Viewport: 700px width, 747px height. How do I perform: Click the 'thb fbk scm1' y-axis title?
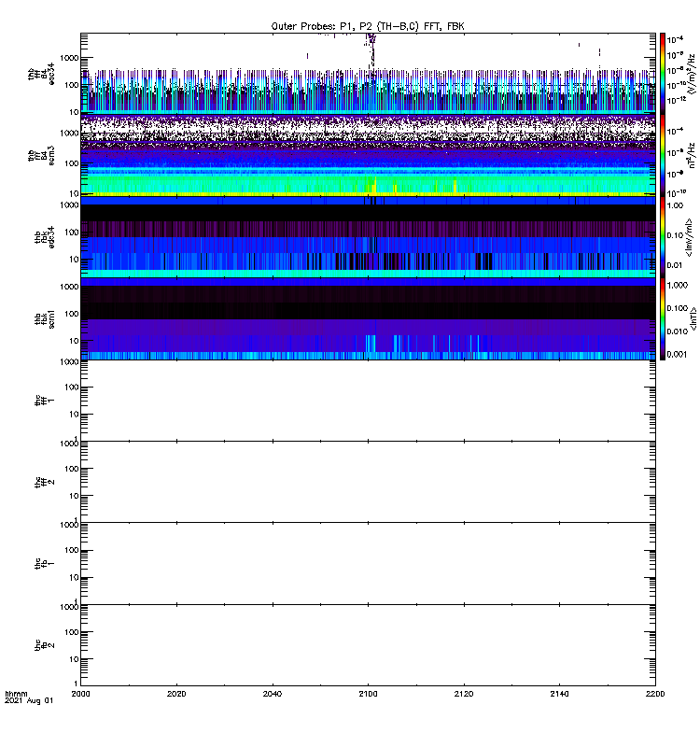pos(45,318)
